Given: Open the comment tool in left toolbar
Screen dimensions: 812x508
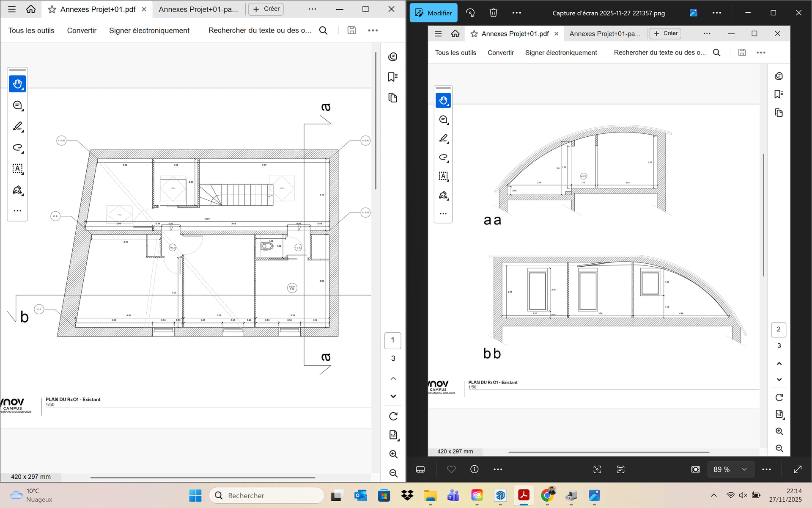Looking at the screenshot, I should point(17,105).
